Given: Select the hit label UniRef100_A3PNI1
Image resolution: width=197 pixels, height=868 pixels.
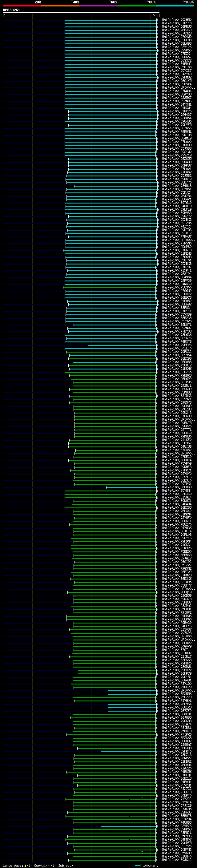Looking at the screenshot, I should pos(177,833).
